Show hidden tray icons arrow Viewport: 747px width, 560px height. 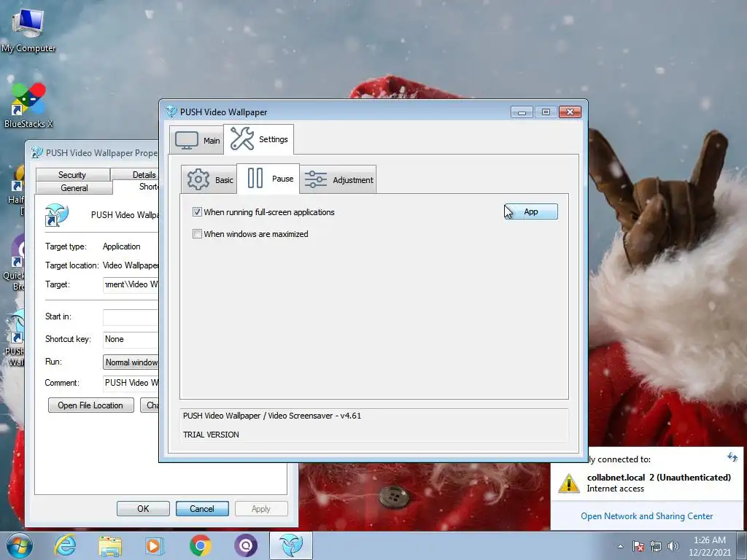(x=620, y=546)
